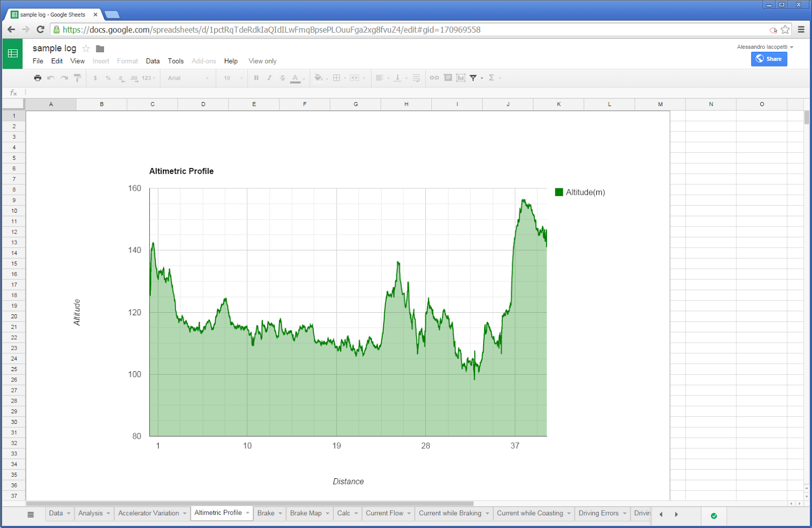Click the Insert chart icon
Screen dimensions: 812x528
click(x=461, y=78)
